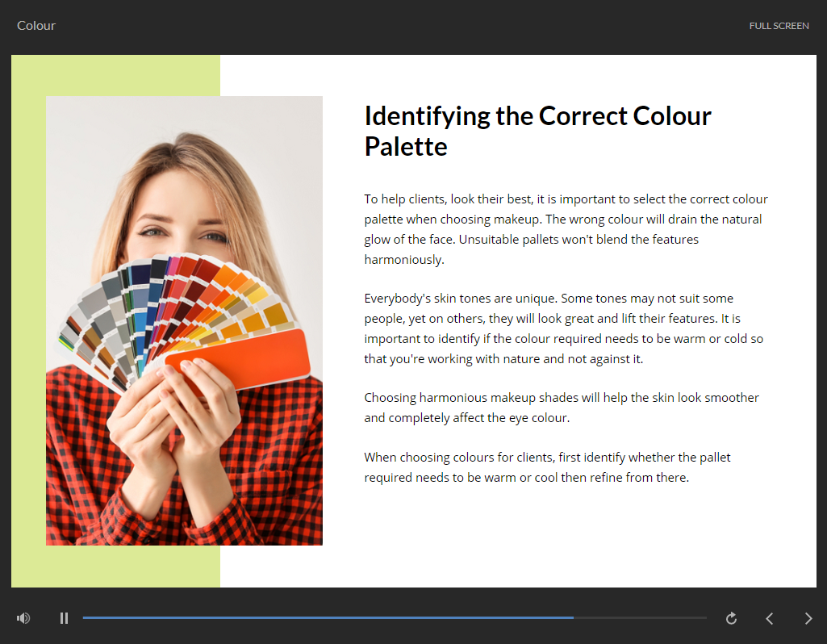
Task: Seek along the blue playback progress bar
Action: click(x=395, y=617)
